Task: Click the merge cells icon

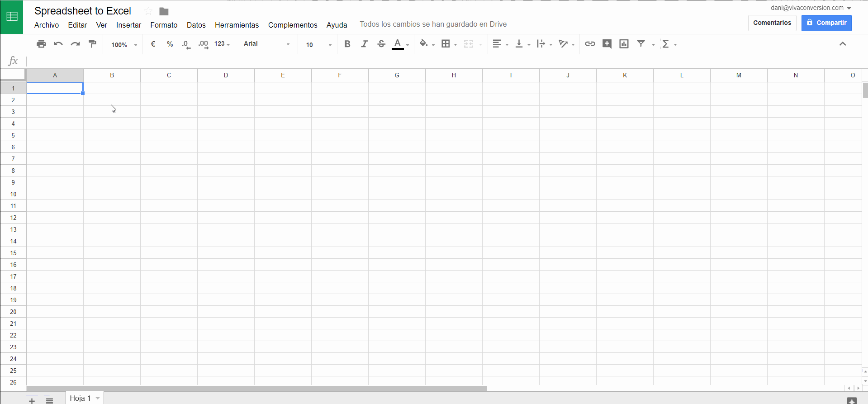Action: pos(469,44)
